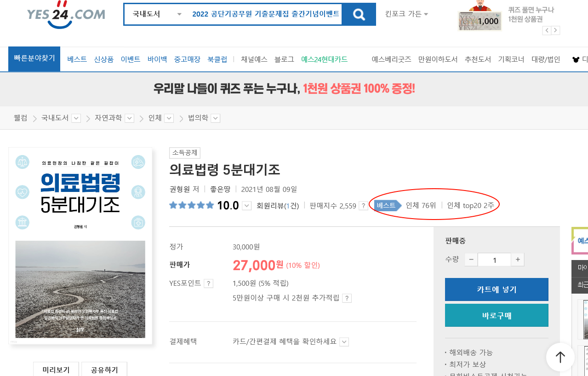Go to the 베스트 menu
Viewport: 588px width, 376px height.
point(77,59)
